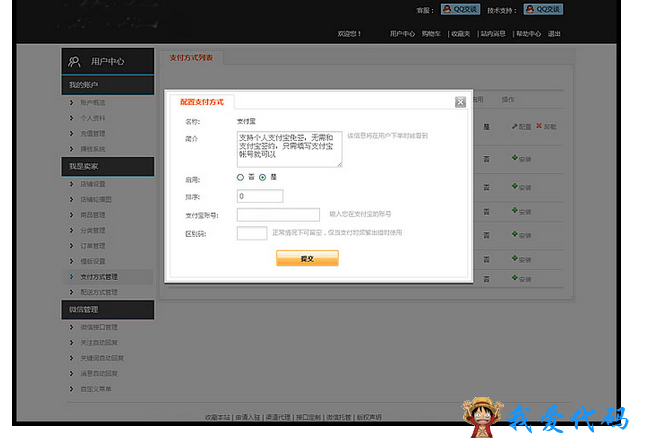The image size is (646, 443).
Task: Expand the 微信管理 sidebar section
Action: click(108, 309)
